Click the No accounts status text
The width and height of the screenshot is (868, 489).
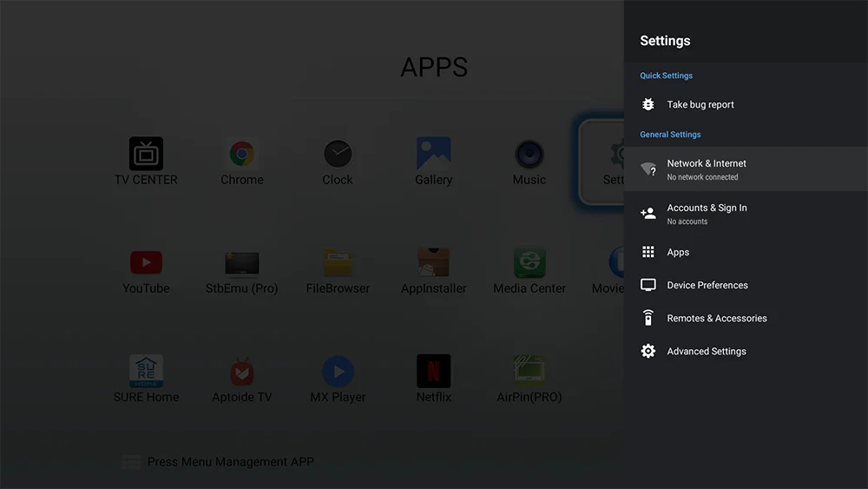point(687,221)
